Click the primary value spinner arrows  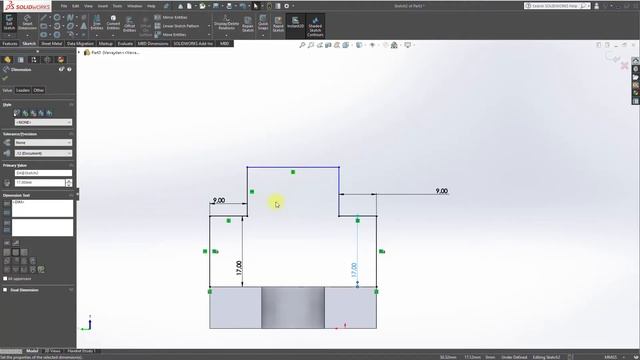(x=69, y=182)
